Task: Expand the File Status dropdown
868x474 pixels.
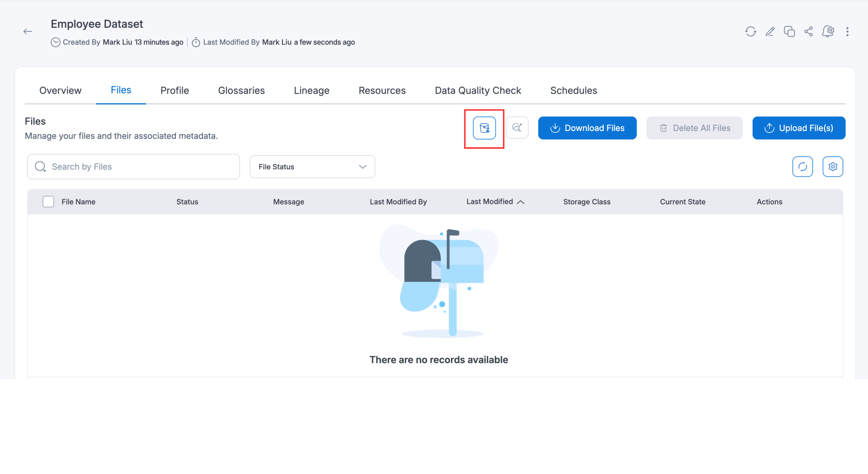Action: point(312,167)
